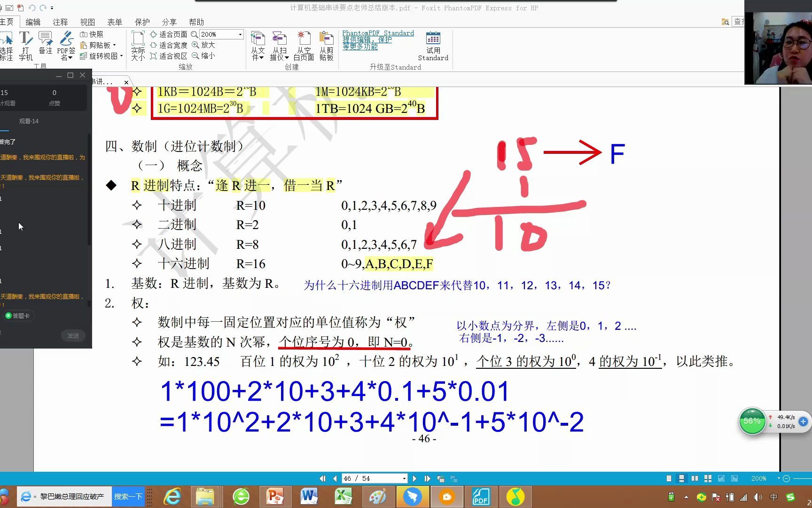Choose 适合宽度 fit width

click(x=169, y=45)
